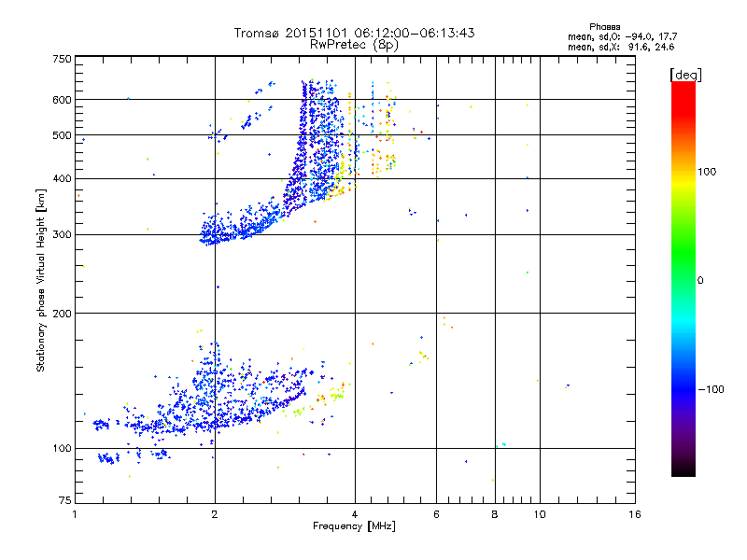Click the 'Phases' header label

click(604, 27)
